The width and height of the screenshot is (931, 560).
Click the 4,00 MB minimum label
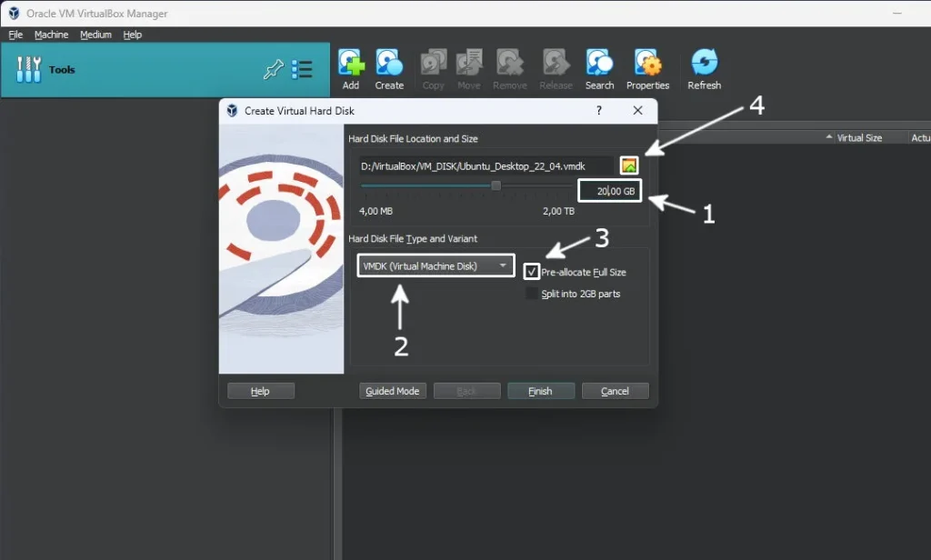click(375, 211)
